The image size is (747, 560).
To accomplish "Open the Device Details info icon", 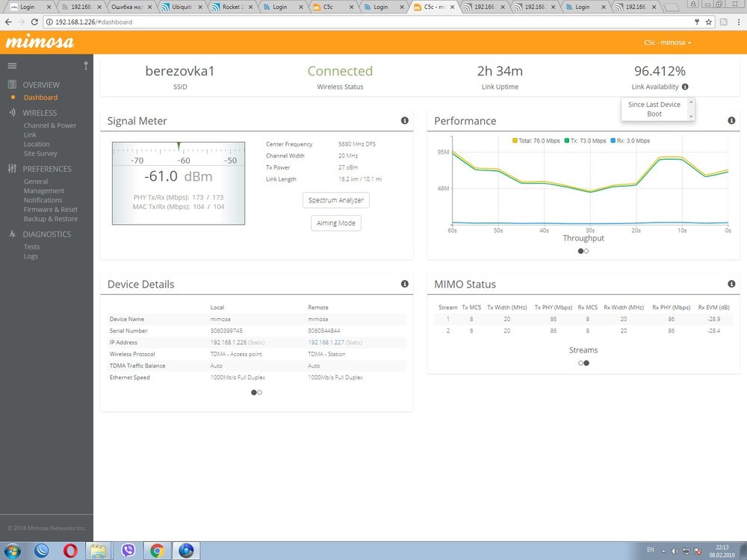I will (405, 284).
